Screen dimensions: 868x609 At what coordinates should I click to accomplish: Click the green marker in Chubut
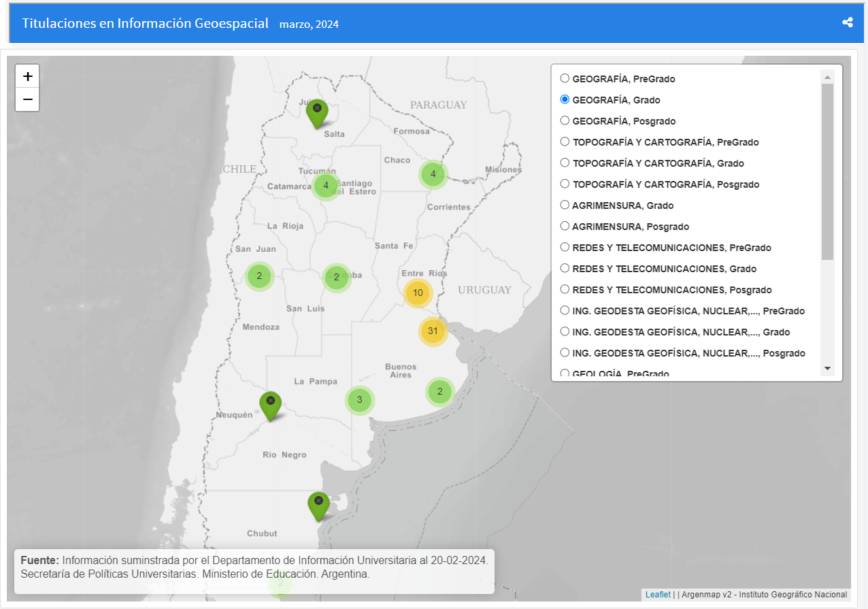(x=318, y=504)
